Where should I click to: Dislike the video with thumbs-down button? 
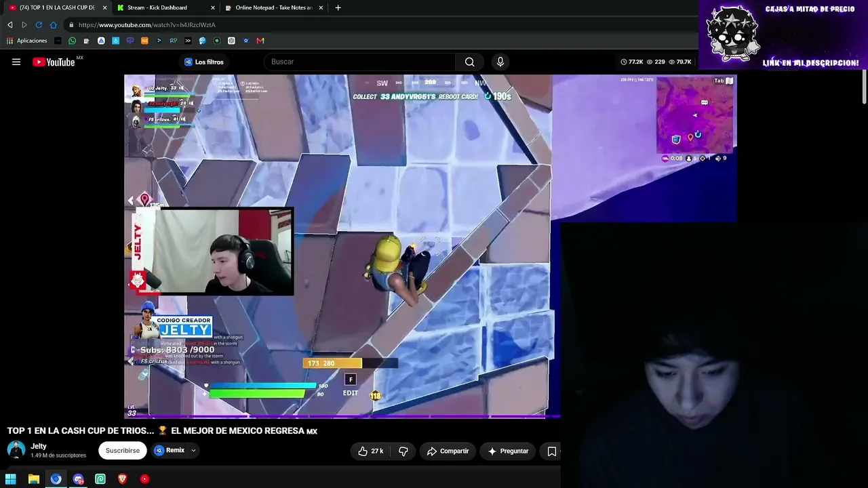[x=403, y=451]
